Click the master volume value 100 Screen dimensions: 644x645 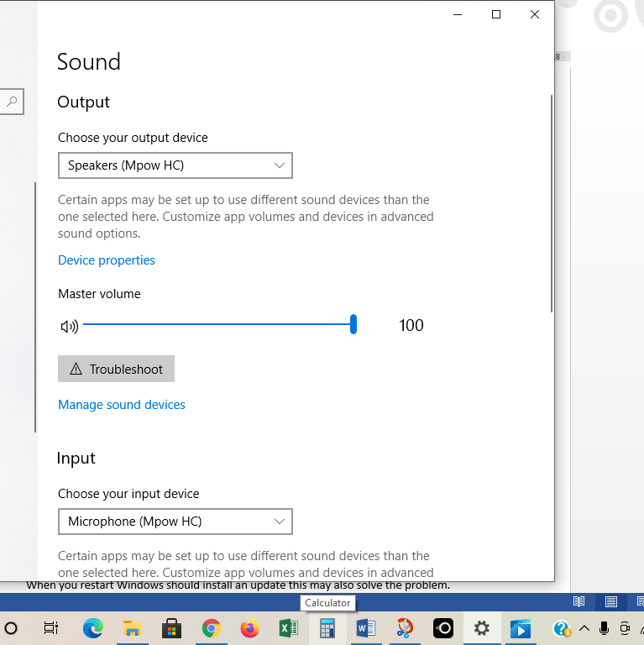[411, 325]
